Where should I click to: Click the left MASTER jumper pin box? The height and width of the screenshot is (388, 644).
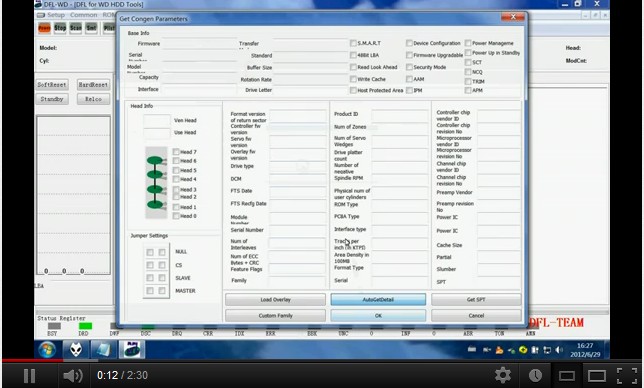point(150,291)
